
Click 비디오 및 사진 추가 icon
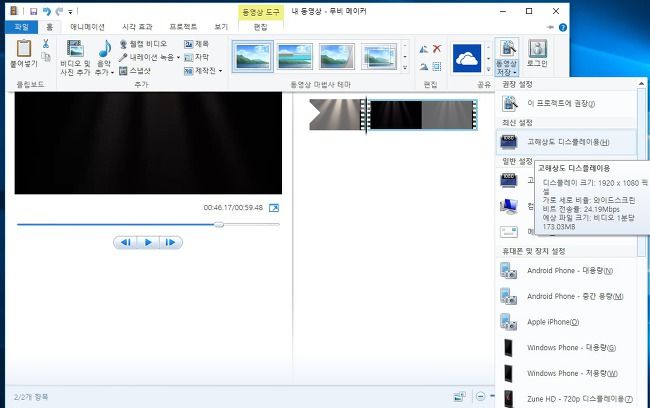click(75, 49)
